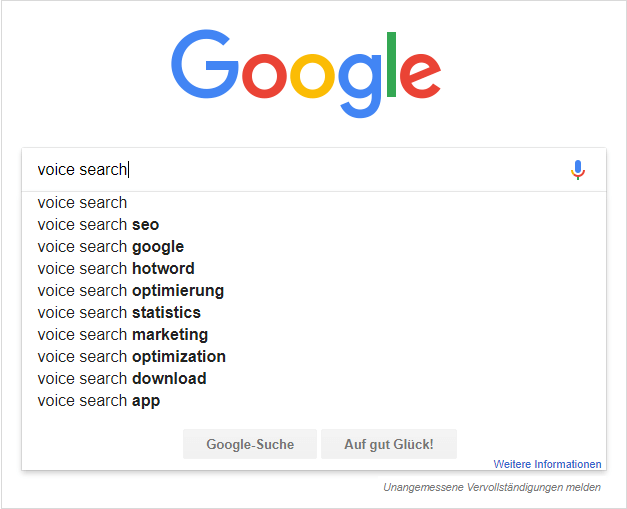Select the "voice search hotword" suggestion
The height and width of the screenshot is (509, 627).
pos(116,269)
